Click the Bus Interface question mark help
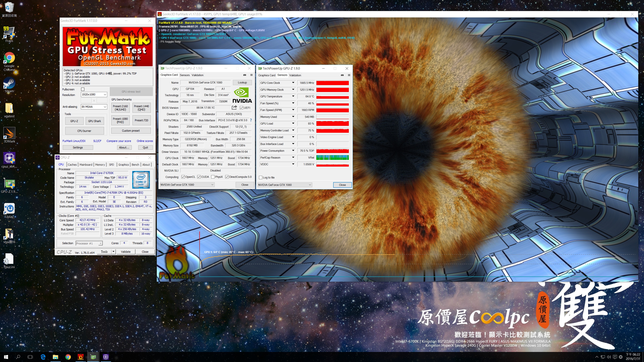 tap(251, 120)
